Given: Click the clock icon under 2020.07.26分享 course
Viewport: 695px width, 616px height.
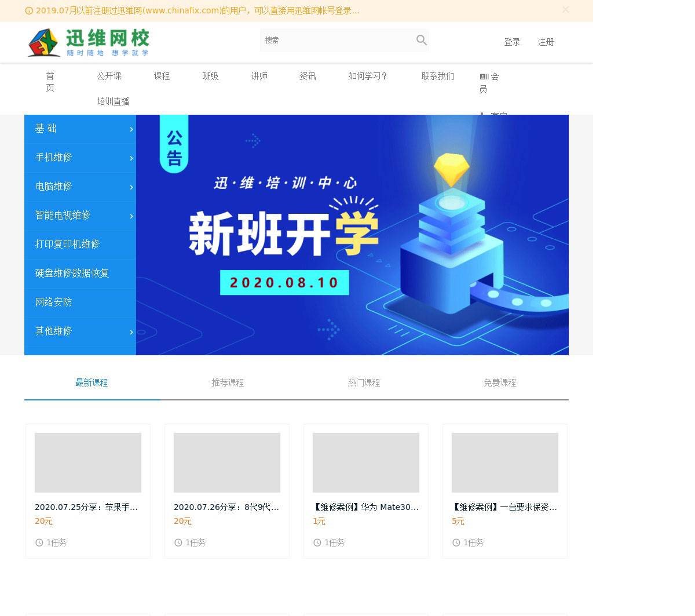Looking at the screenshot, I should pyautogui.click(x=178, y=542).
